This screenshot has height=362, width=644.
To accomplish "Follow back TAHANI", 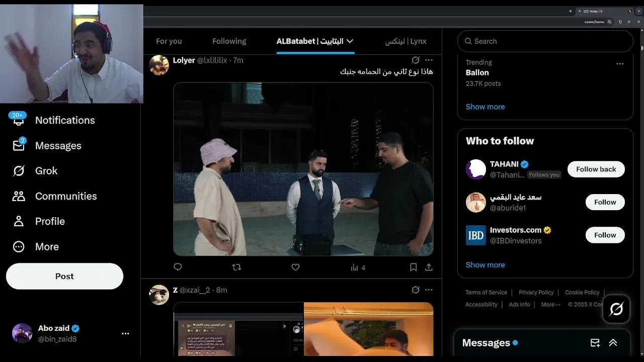I will tap(596, 169).
